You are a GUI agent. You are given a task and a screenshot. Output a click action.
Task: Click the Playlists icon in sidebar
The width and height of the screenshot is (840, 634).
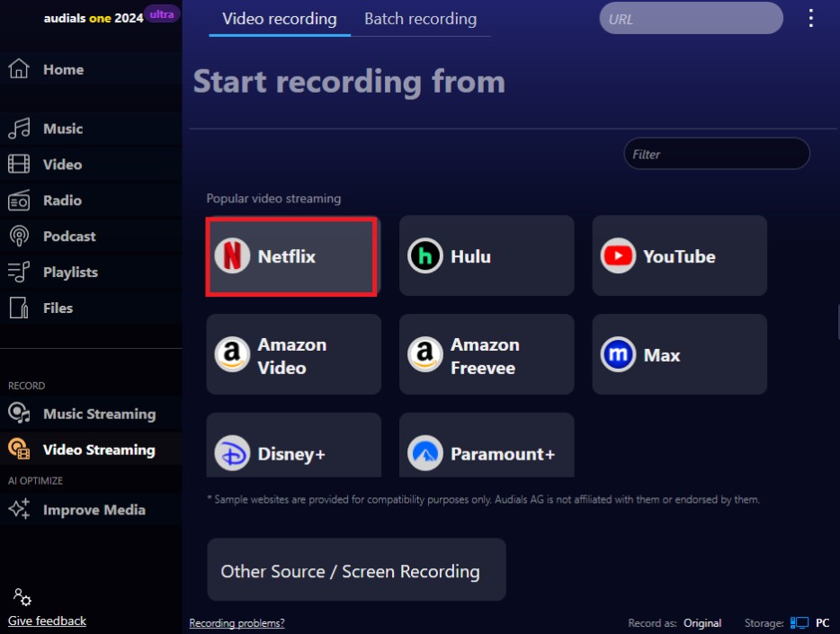pyautogui.click(x=19, y=272)
